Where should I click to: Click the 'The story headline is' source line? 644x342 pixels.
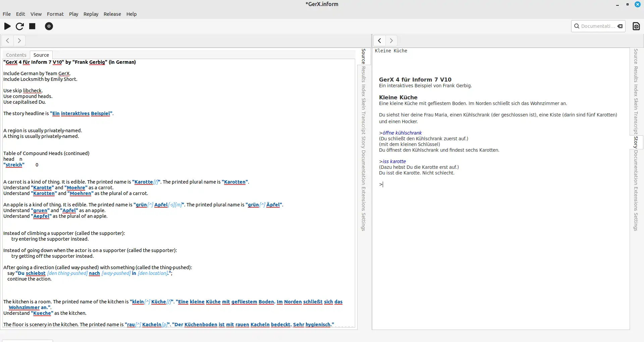[x=58, y=113]
